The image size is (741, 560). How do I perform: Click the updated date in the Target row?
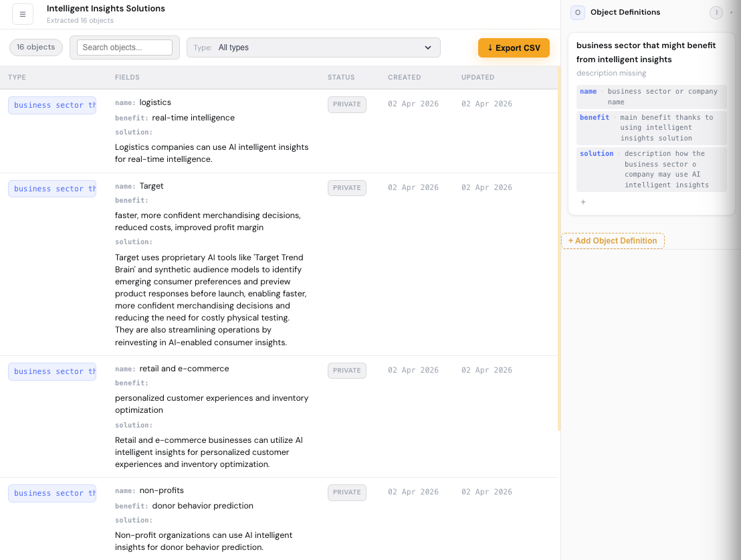click(x=487, y=188)
